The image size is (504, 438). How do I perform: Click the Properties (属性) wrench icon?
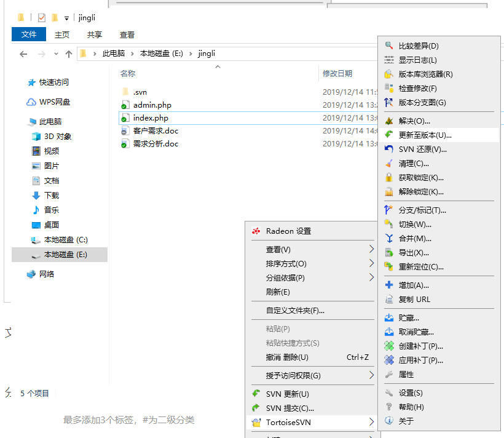(x=389, y=374)
